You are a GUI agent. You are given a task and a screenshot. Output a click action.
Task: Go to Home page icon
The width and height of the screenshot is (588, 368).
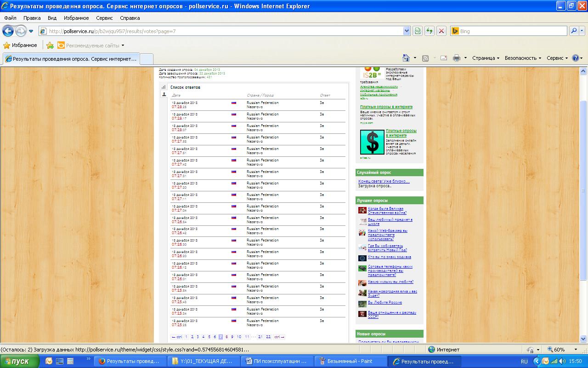[406, 58]
